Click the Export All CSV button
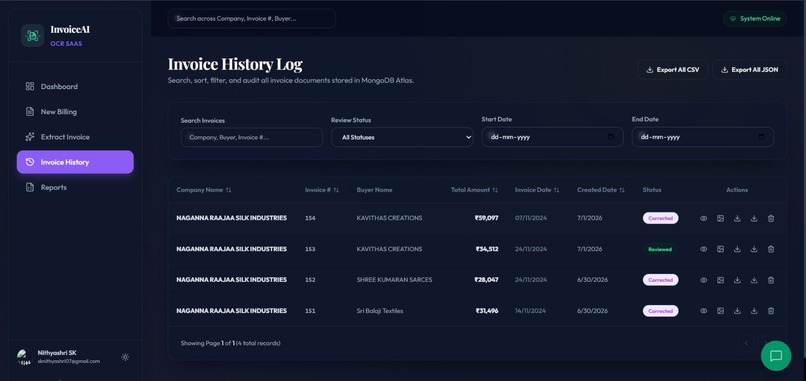The image size is (806, 381). (672, 70)
